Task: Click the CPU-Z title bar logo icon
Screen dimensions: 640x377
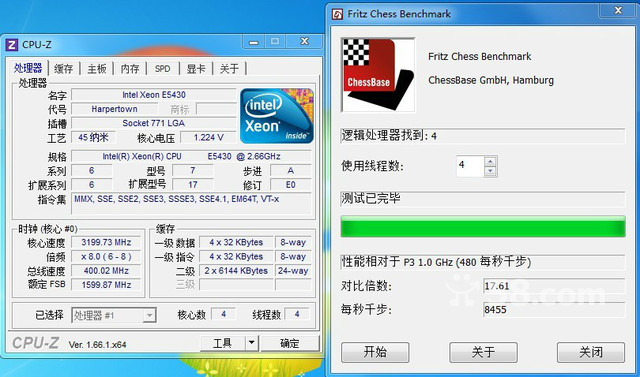Action: click(12, 44)
